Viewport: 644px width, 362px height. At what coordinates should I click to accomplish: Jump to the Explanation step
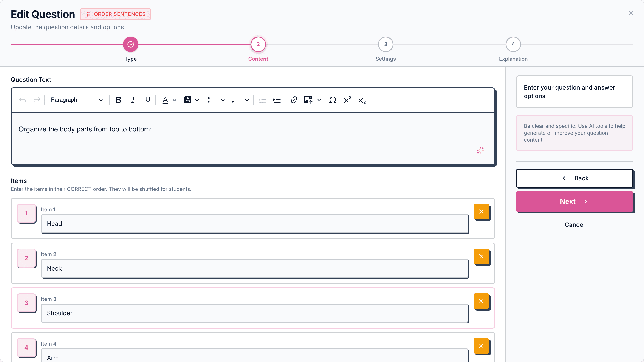point(513,45)
